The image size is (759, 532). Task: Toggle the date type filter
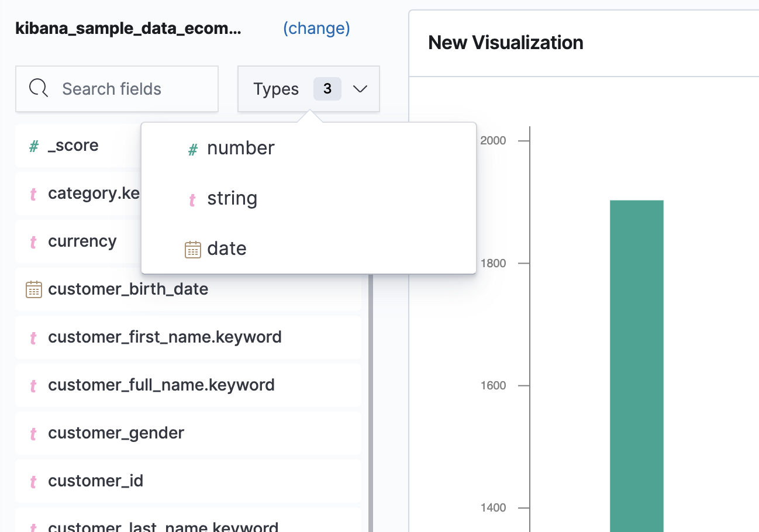pos(227,249)
